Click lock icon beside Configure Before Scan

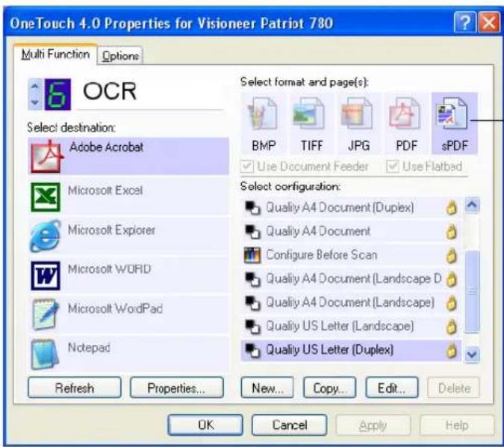[x=452, y=256]
